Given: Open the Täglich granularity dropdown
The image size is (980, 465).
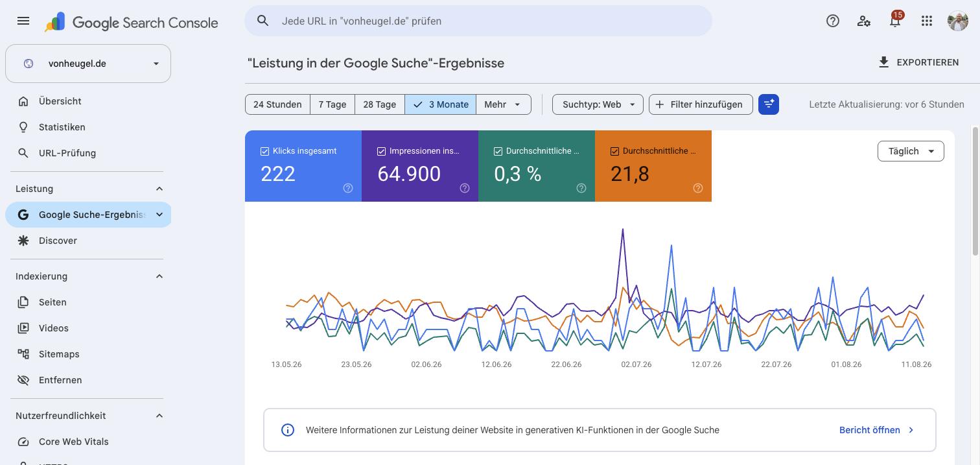Looking at the screenshot, I should [911, 151].
